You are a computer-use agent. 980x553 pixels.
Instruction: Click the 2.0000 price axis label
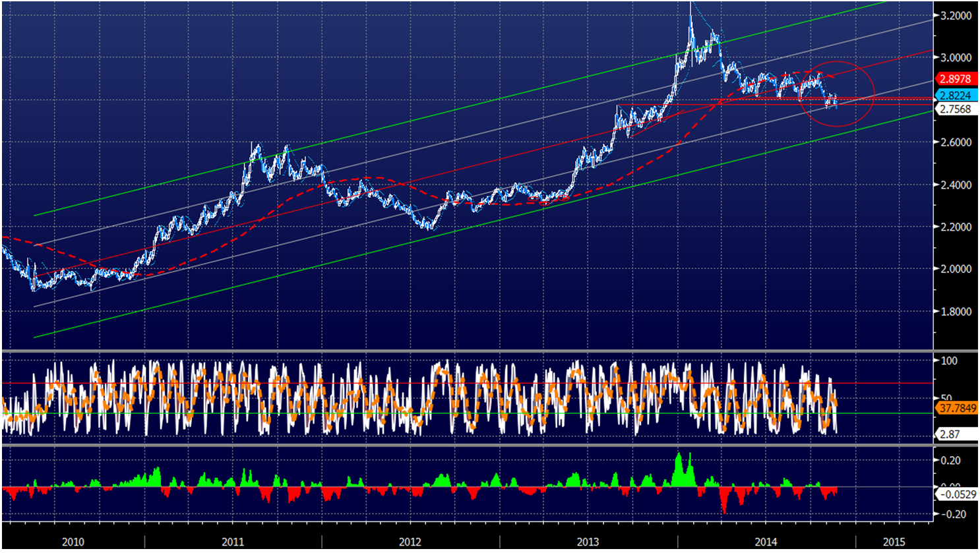point(956,269)
